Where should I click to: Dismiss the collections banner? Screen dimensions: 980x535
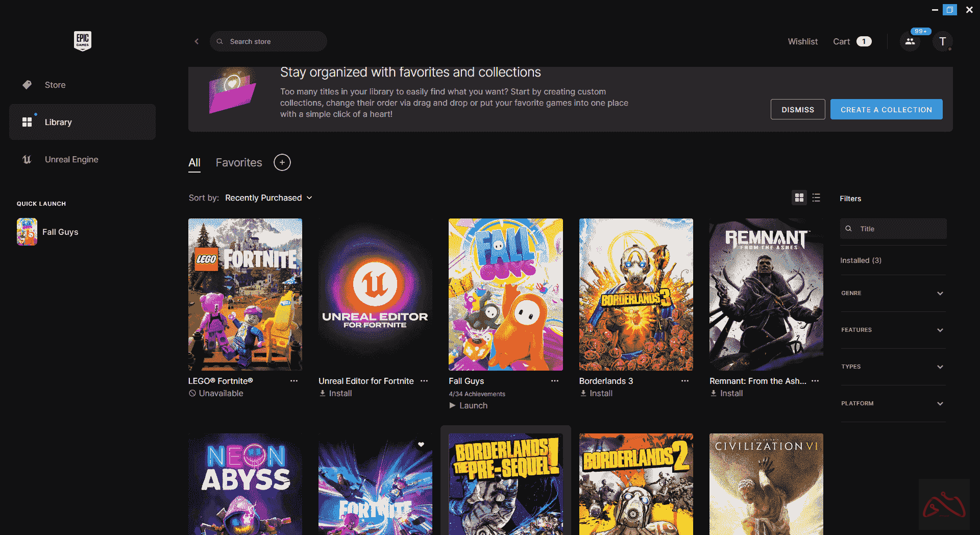pyautogui.click(x=797, y=109)
